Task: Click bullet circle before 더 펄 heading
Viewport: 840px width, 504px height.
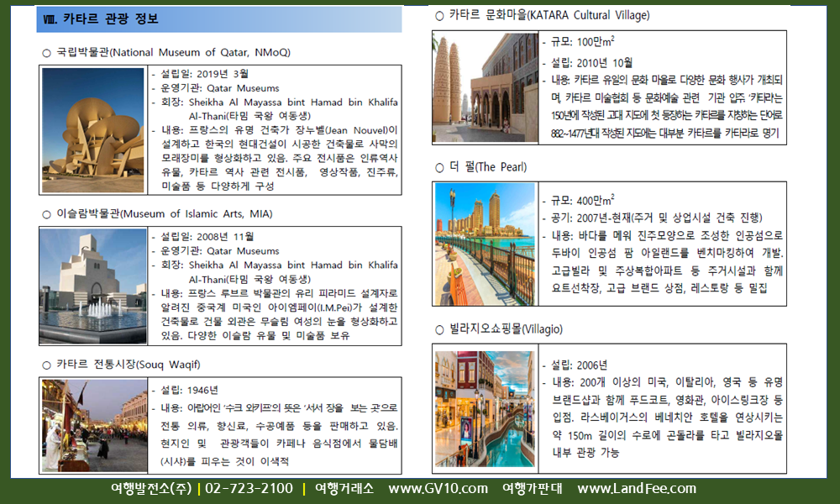Action: coord(440,168)
